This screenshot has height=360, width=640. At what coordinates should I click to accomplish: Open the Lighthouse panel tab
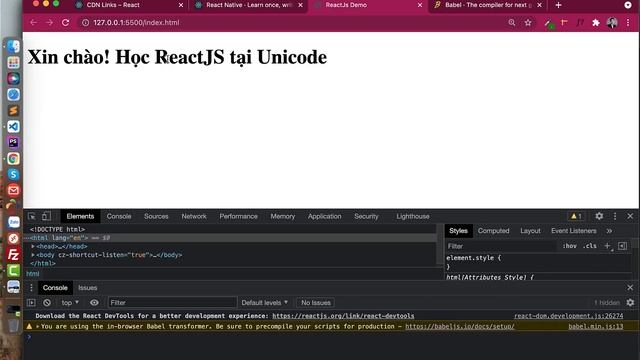413,216
